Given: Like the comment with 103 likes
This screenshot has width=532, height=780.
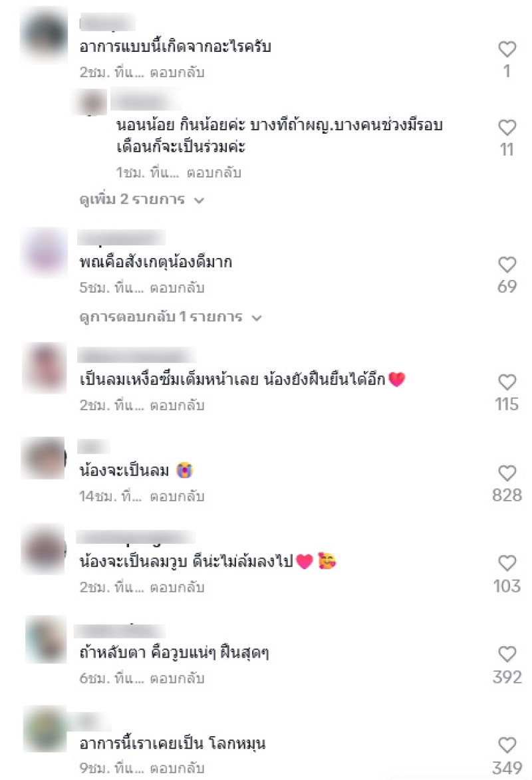Looking at the screenshot, I should pyautogui.click(x=507, y=563).
